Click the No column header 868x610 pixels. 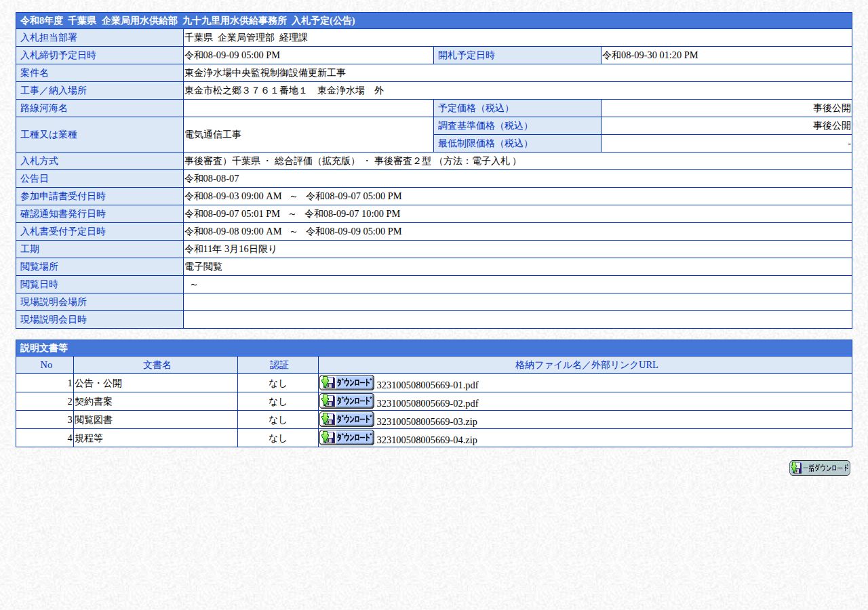45,365
